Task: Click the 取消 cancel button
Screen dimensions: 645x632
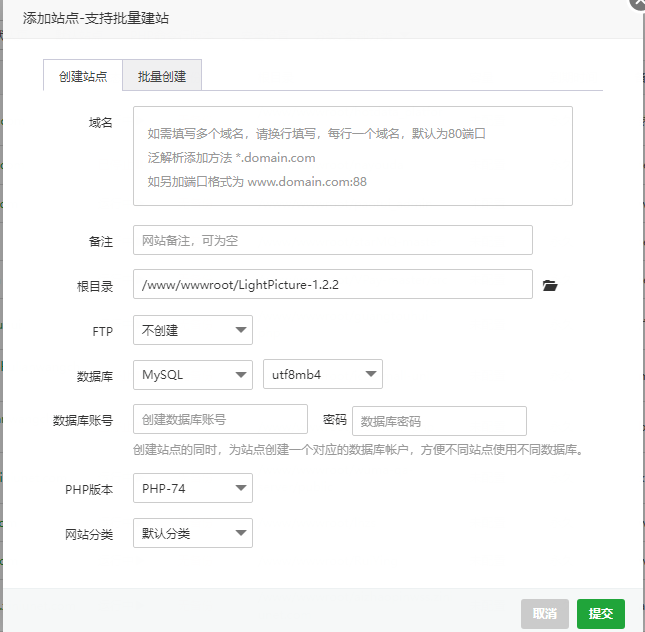Action: point(545,613)
